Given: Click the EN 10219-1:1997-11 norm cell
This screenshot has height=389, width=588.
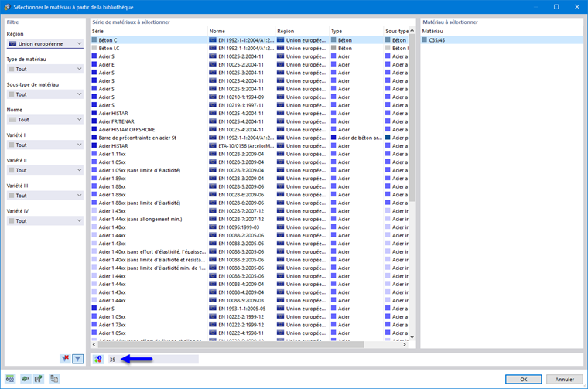Looking at the screenshot, I should [241, 105].
